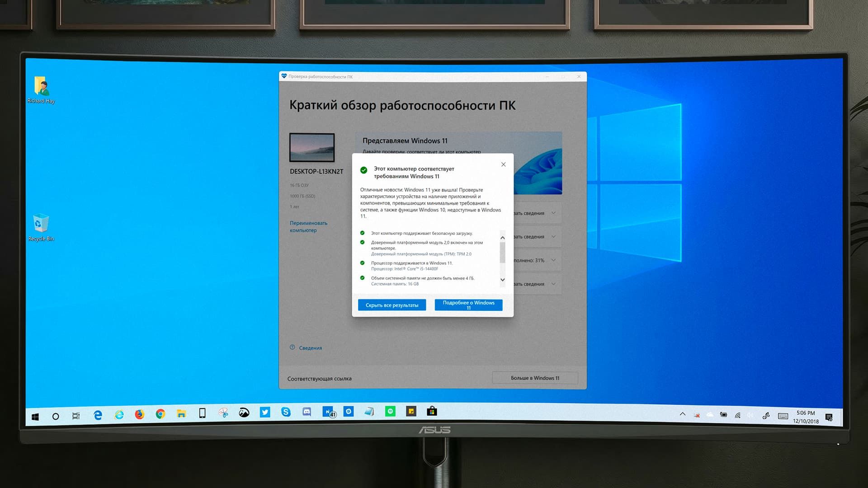Viewport: 868px width, 488px height.
Task: Expand second 'сведения' chevron row
Action: tap(553, 236)
